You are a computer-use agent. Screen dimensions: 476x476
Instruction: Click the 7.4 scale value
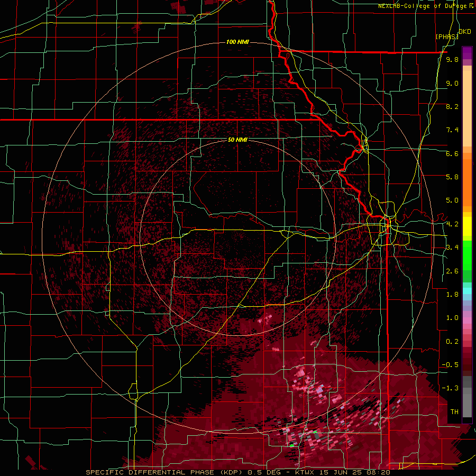click(452, 130)
